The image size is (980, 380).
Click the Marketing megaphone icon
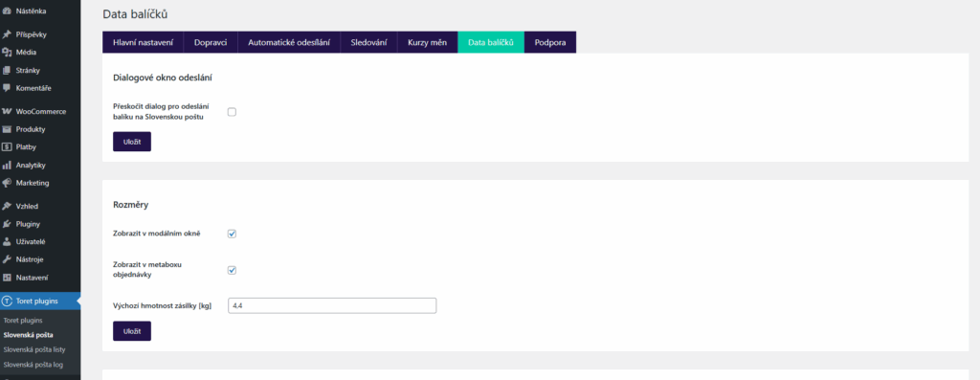pos(8,183)
